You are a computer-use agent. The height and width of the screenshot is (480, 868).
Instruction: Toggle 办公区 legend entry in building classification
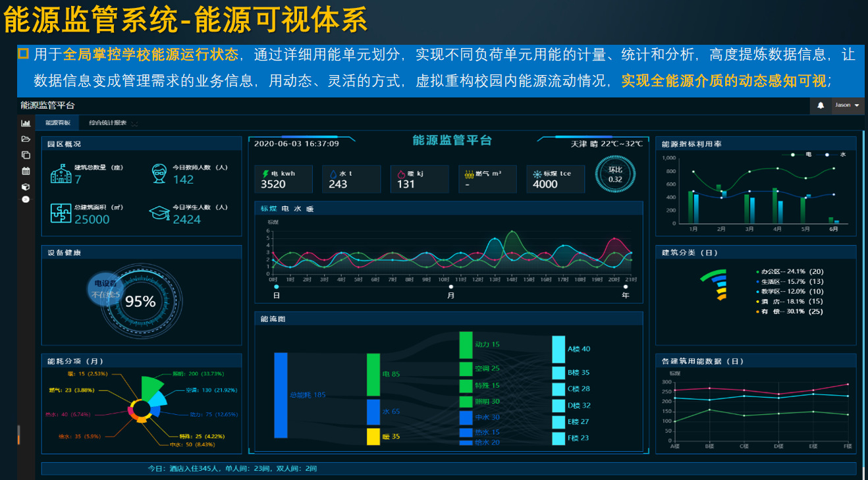[789, 271]
